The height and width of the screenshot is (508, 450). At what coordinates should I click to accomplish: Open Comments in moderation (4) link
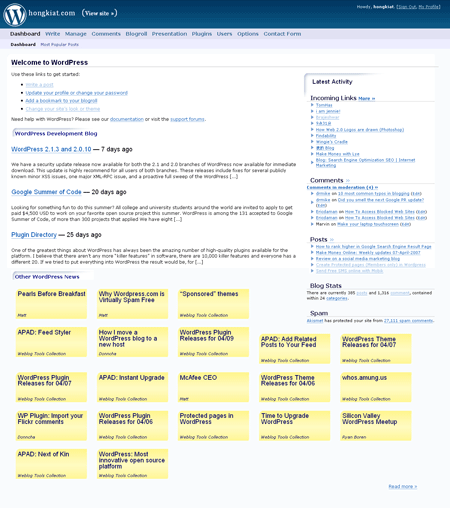tap(342, 187)
